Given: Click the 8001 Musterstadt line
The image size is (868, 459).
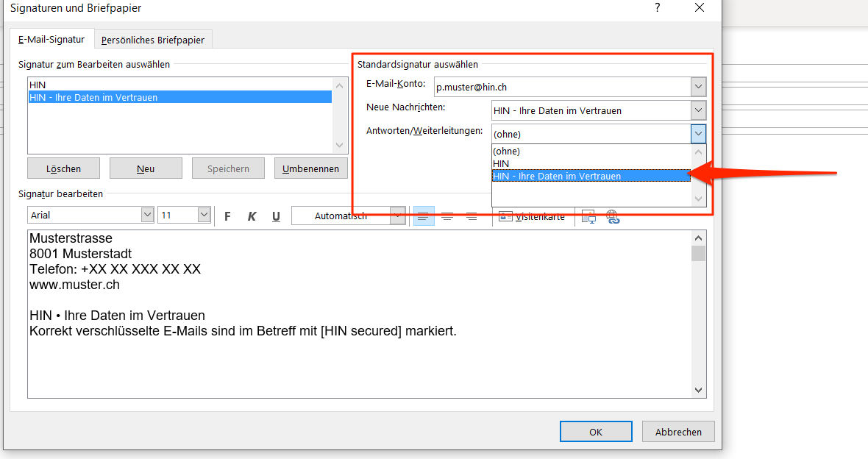Looking at the screenshot, I should coord(80,254).
